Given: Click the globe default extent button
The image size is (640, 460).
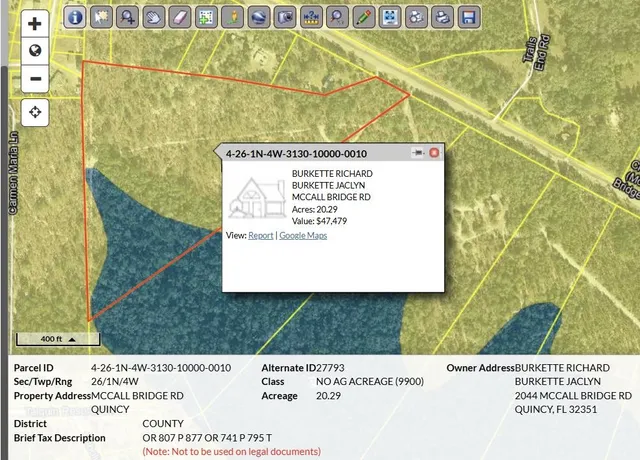Looking at the screenshot, I should (x=35, y=51).
